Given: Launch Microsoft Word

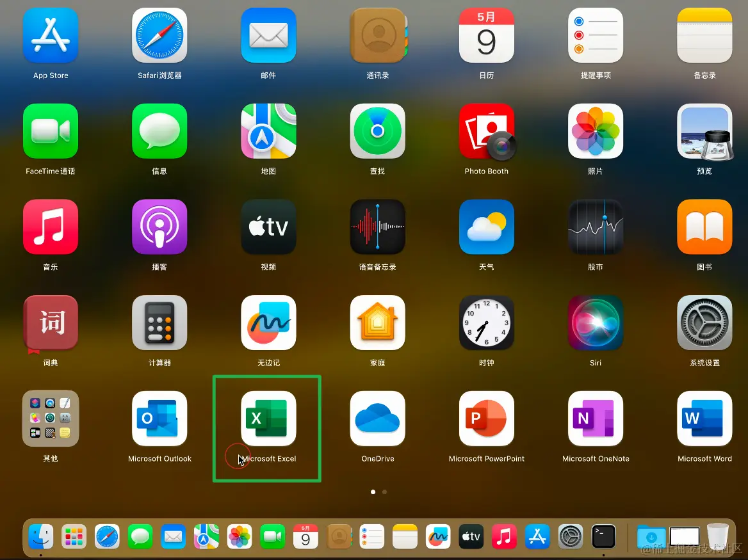Looking at the screenshot, I should coord(704,419).
